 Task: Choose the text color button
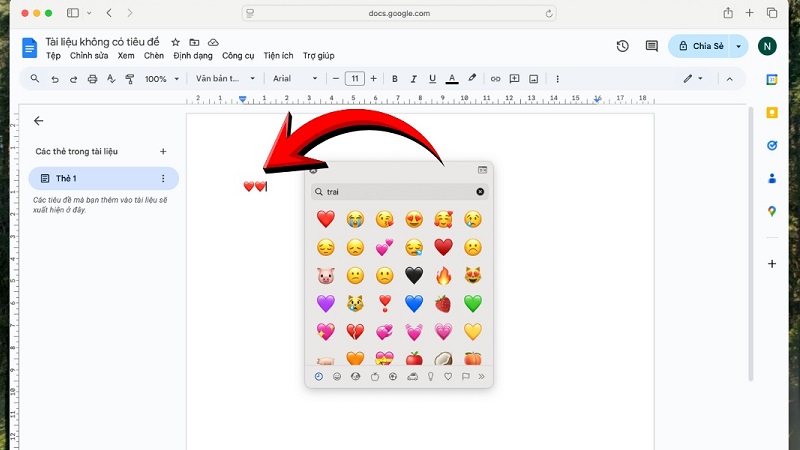tap(452, 79)
